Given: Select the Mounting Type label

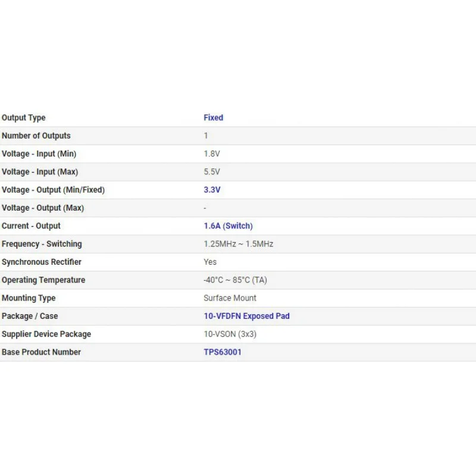Looking at the screenshot, I should click(29, 298).
